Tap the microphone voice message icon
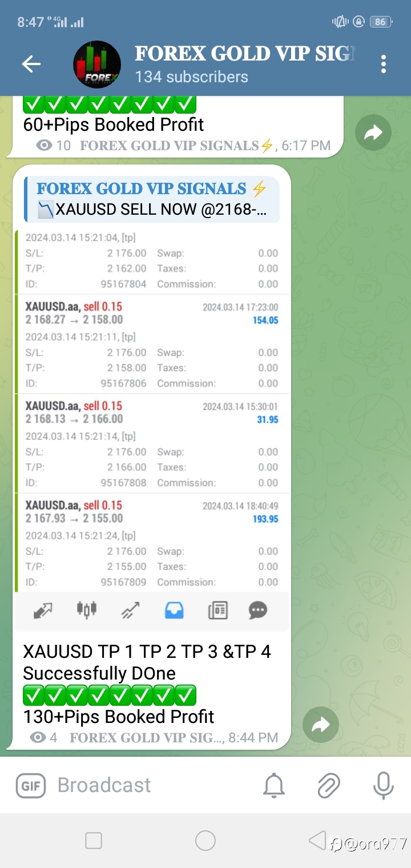 click(383, 786)
